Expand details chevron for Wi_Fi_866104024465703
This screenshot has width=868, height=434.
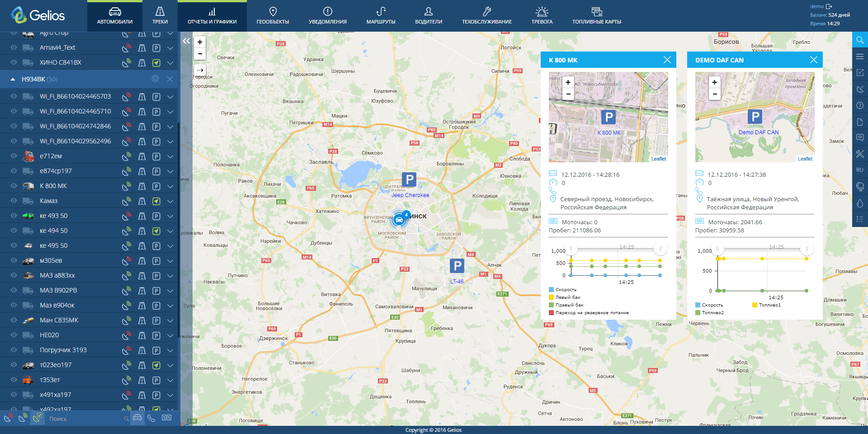pyautogui.click(x=170, y=97)
